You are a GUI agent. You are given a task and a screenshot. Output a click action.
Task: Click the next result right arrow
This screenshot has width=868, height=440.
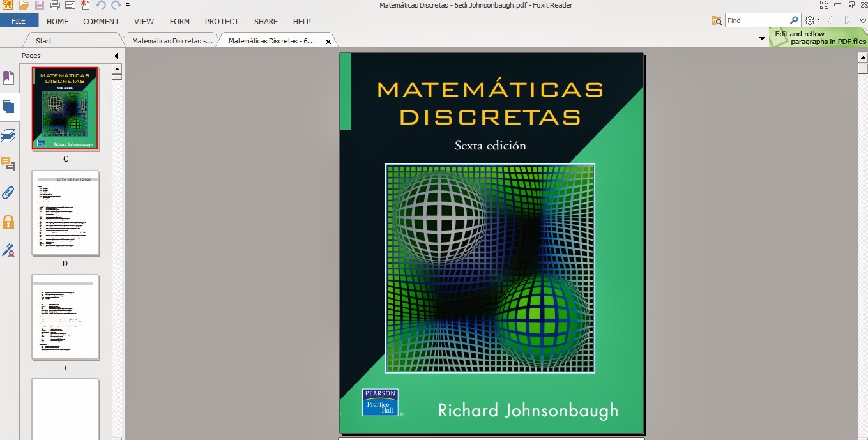pos(848,20)
